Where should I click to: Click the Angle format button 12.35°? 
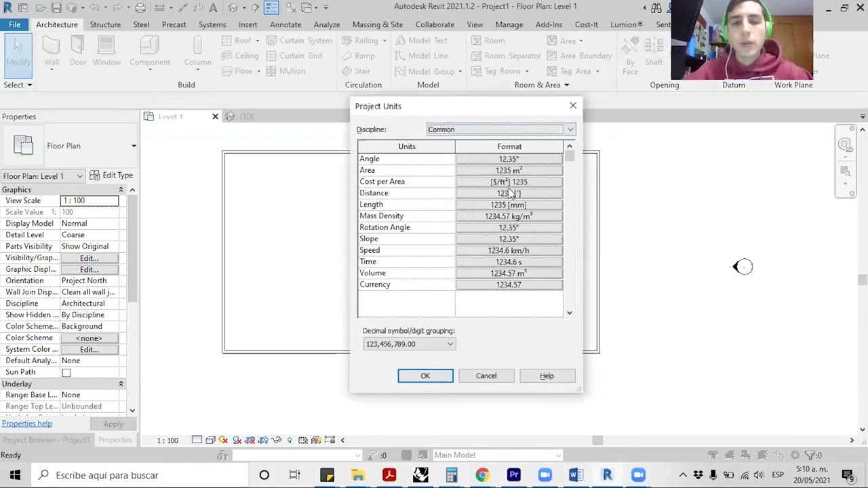(509, 159)
